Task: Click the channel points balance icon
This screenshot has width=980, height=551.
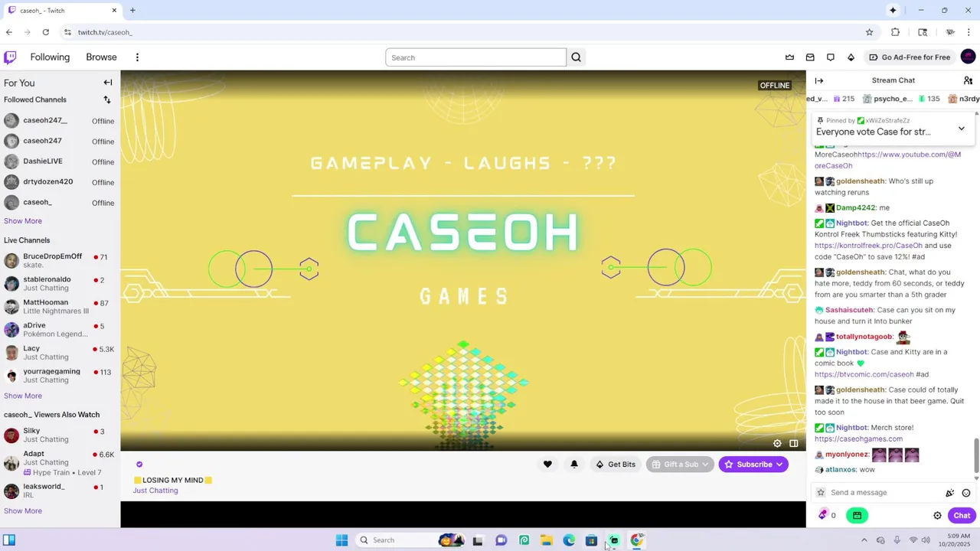Action: [823, 515]
